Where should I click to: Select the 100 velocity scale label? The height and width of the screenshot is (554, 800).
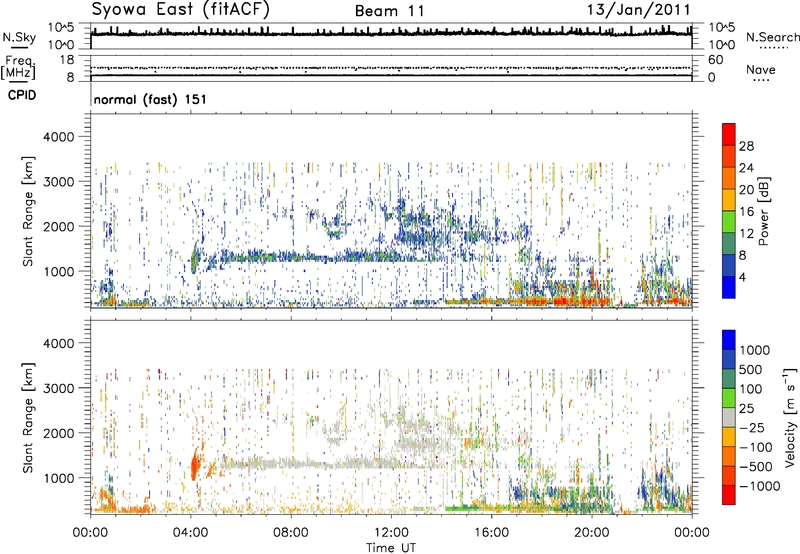click(x=751, y=389)
